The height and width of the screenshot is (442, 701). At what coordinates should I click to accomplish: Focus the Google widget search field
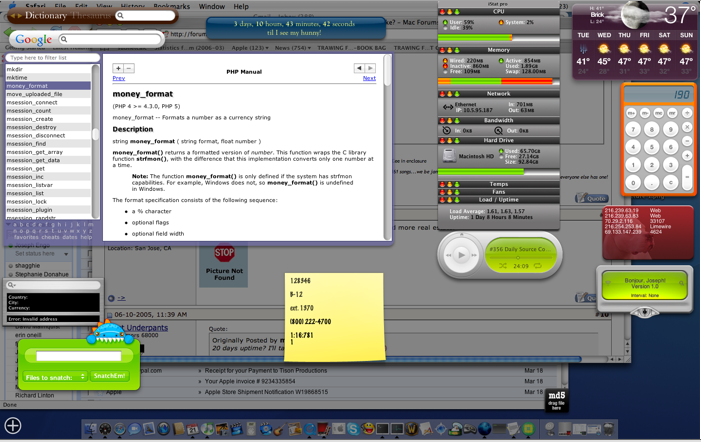[110, 39]
